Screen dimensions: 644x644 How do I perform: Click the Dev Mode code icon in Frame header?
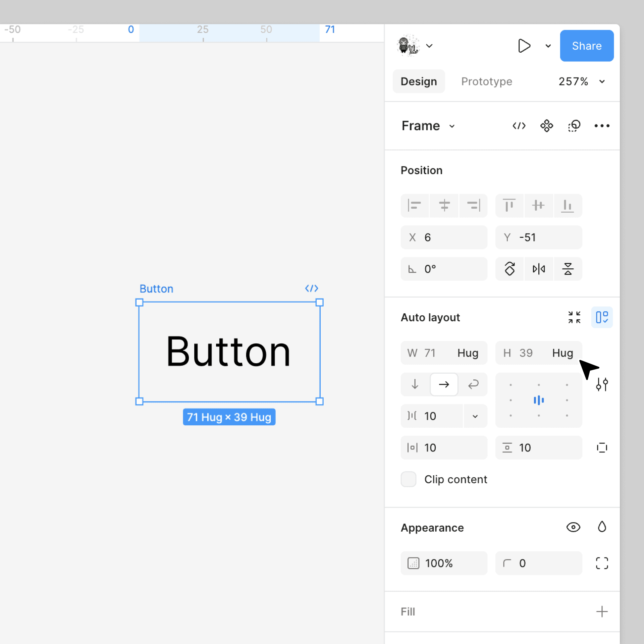click(519, 126)
